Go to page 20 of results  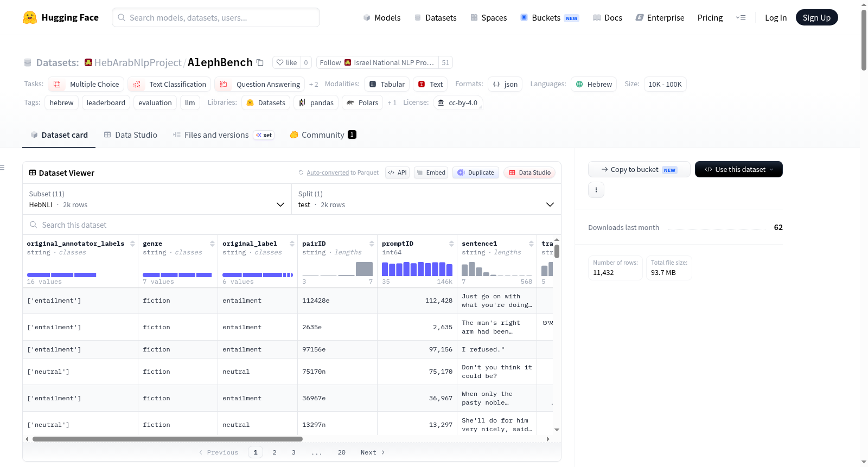click(342, 452)
